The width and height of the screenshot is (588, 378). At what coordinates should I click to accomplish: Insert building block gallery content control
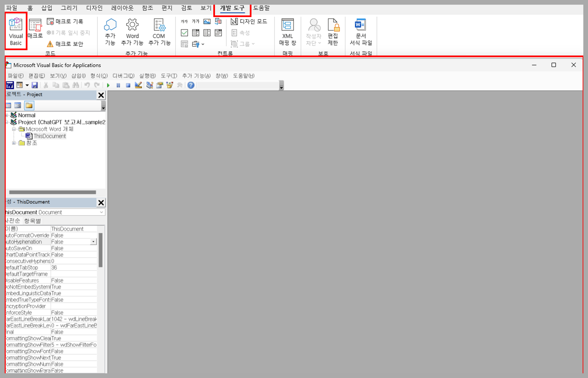[218, 22]
